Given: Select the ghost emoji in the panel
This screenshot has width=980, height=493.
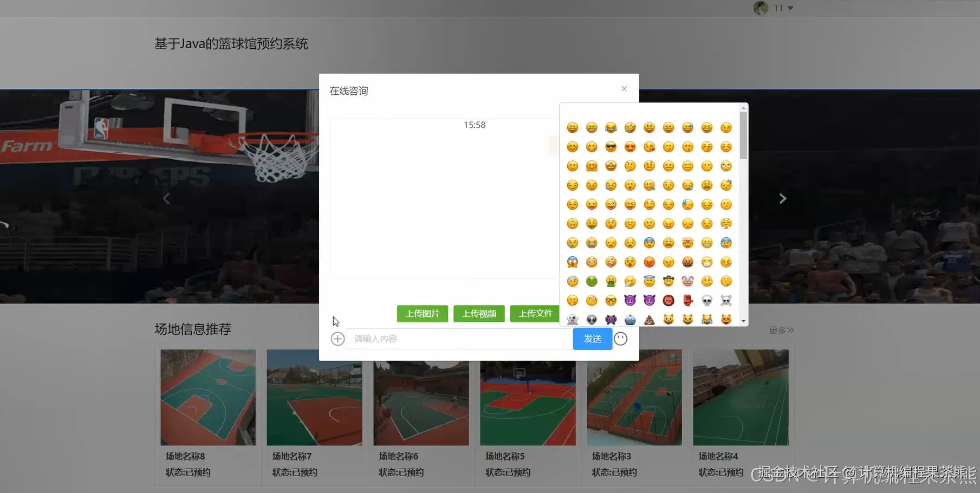Looking at the screenshot, I should tap(572, 319).
